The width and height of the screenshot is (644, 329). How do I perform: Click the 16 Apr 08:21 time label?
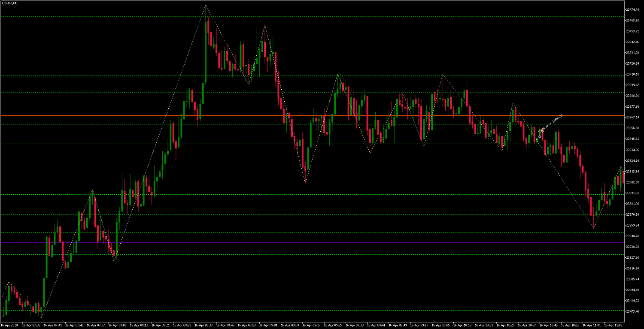(x=160, y=325)
